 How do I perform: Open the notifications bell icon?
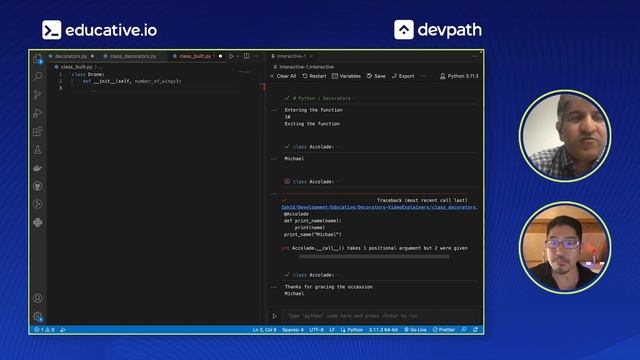tap(476, 330)
